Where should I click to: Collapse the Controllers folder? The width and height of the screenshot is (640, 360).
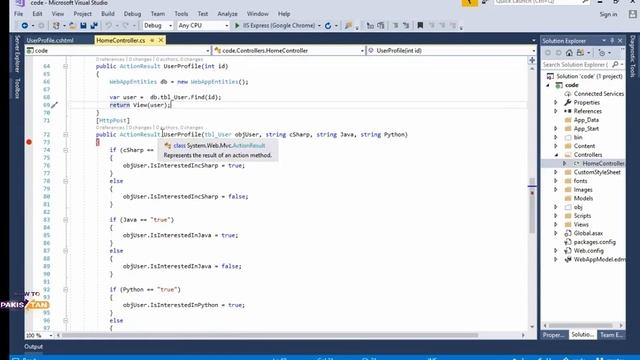556,155
